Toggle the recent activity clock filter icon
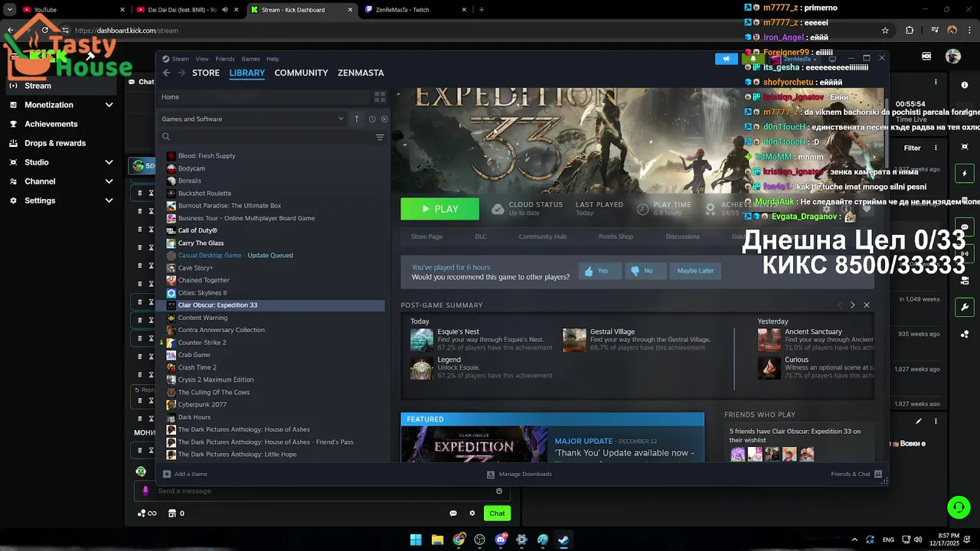 pos(372,119)
